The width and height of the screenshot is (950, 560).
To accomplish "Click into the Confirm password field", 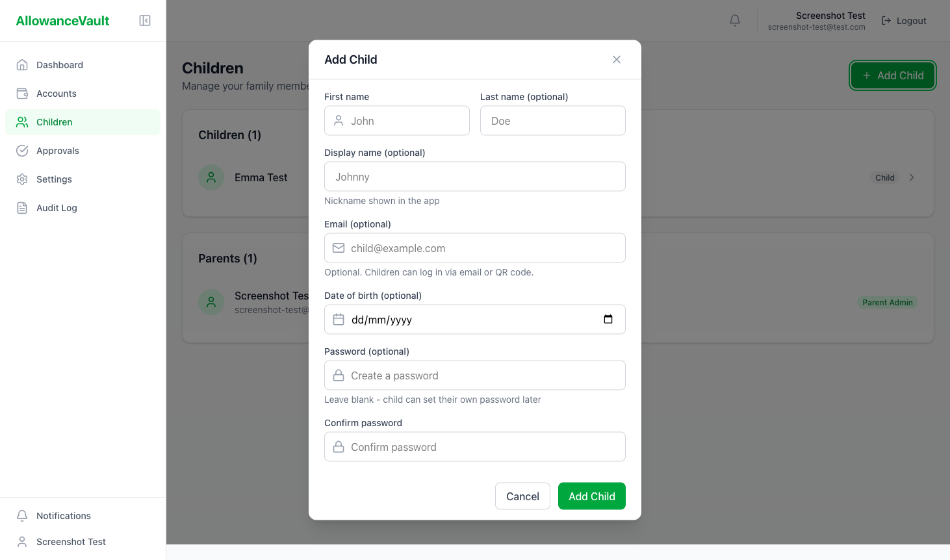I will point(474,446).
